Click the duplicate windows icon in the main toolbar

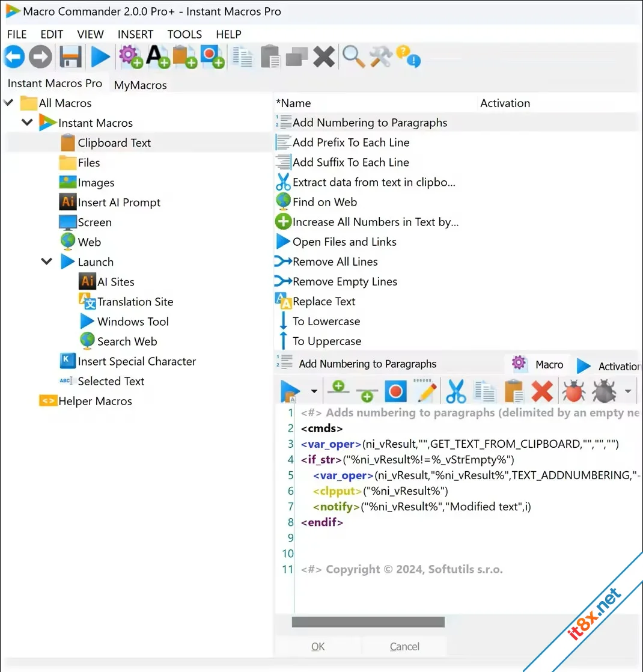click(296, 57)
